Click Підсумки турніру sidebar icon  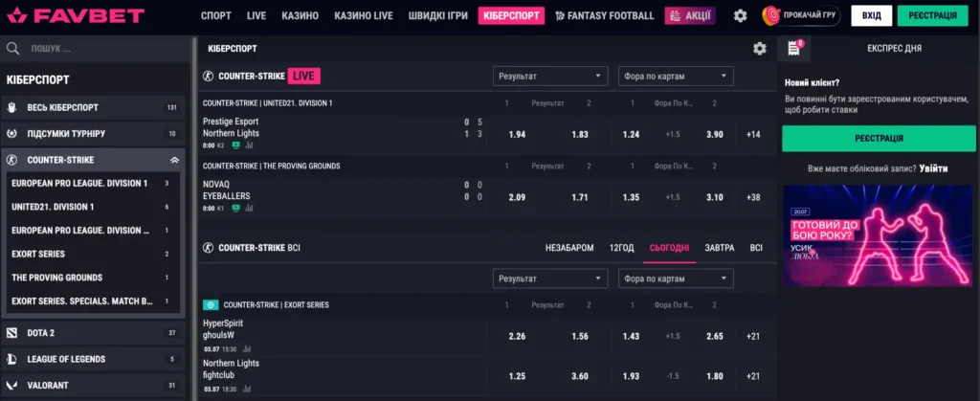(x=11, y=134)
